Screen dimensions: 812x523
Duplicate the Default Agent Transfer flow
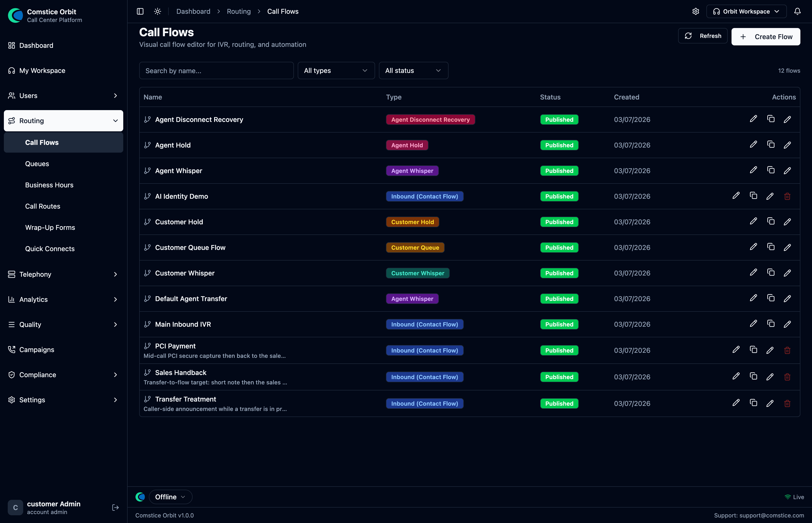pyautogui.click(x=770, y=298)
